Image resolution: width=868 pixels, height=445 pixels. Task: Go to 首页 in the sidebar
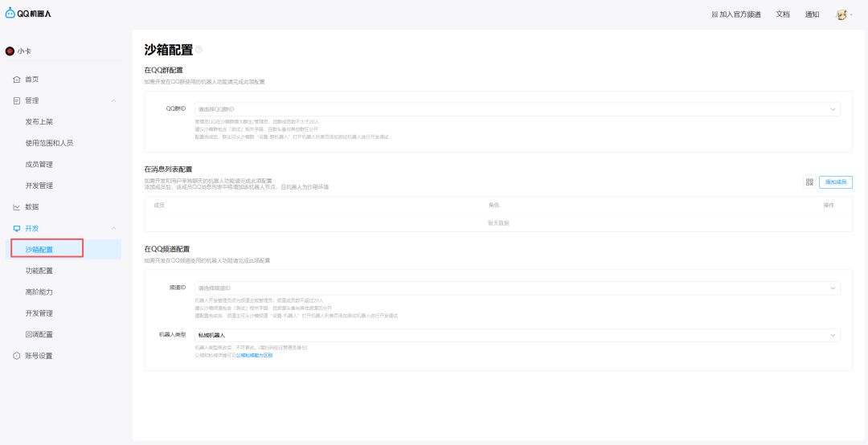click(32, 80)
